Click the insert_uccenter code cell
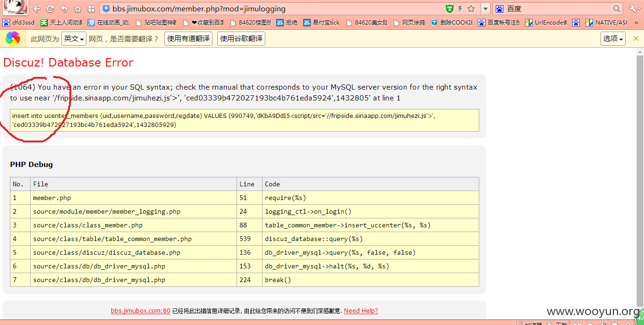Screen dimensions: 644x325 pyautogui.click(x=371, y=225)
